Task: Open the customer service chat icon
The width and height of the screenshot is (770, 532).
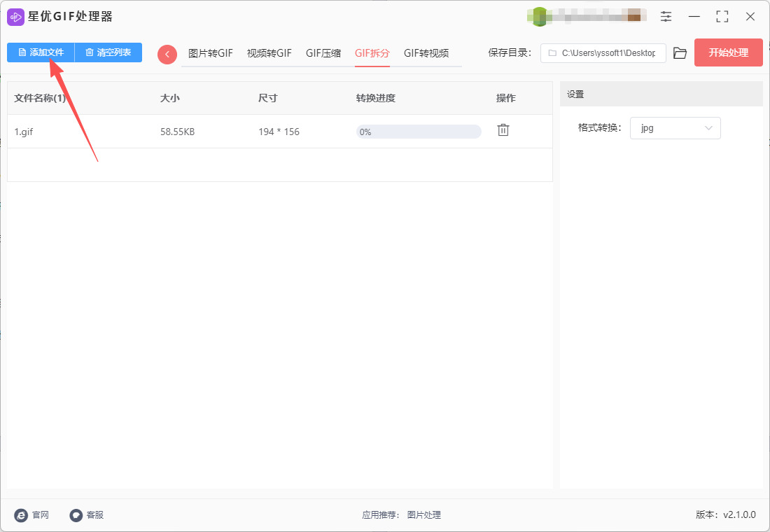Action: [x=76, y=515]
